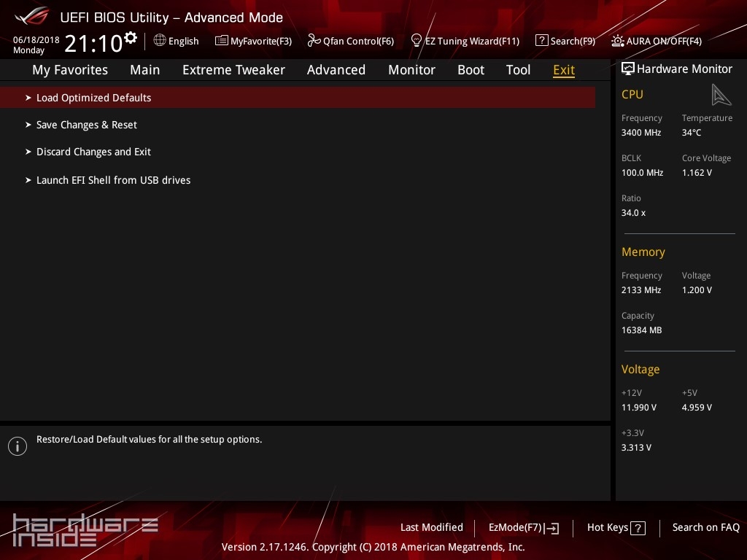Click the CPU temperature value 34°C
The width and height of the screenshot is (747, 560).
[x=692, y=133]
